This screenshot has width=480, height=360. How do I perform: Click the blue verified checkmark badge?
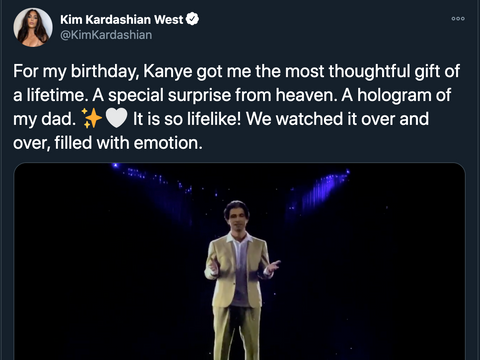192,19
